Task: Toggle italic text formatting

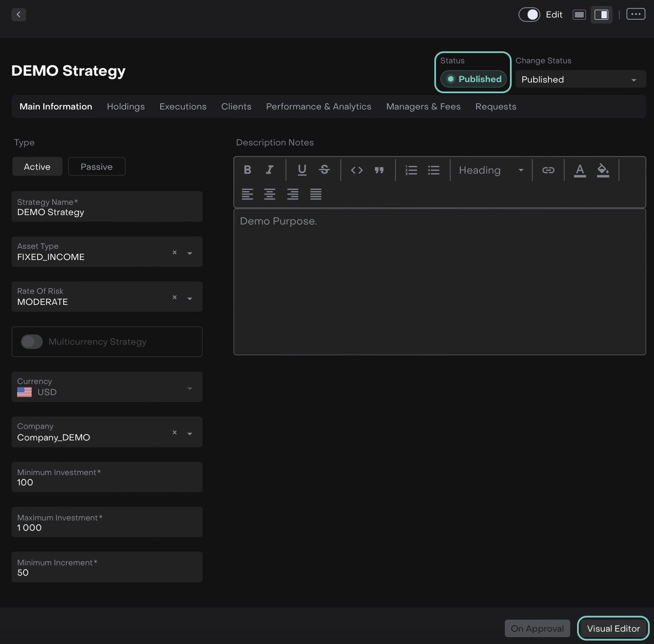Action: (x=269, y=170)
